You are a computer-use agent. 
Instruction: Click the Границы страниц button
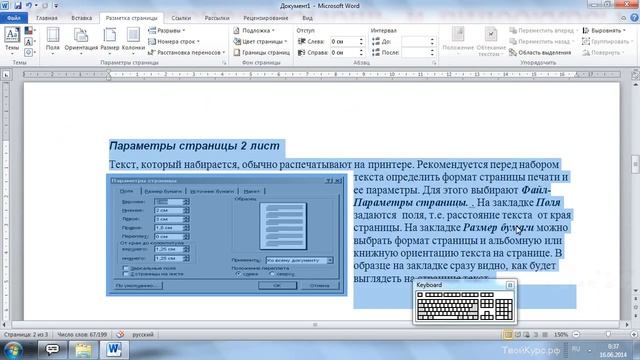pyautogui.click(x=261, y=52)
